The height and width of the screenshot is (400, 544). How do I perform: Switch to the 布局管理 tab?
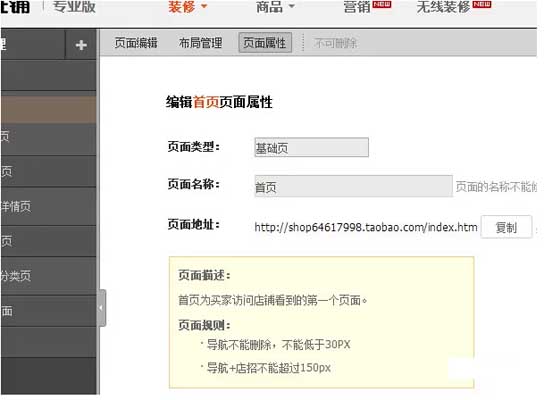tap(200, 43)
